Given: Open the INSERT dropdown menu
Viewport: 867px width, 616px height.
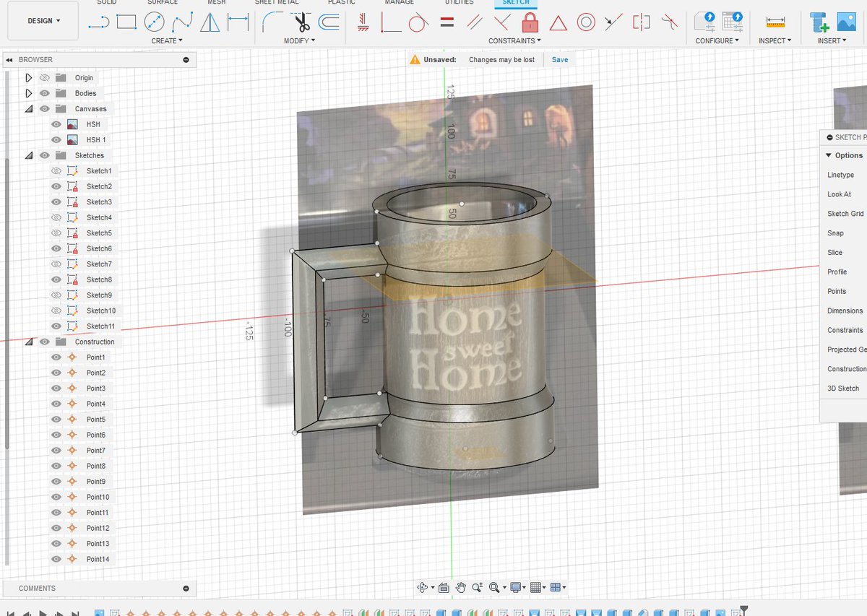Looking at the screenshot, I should coord(832,41).
